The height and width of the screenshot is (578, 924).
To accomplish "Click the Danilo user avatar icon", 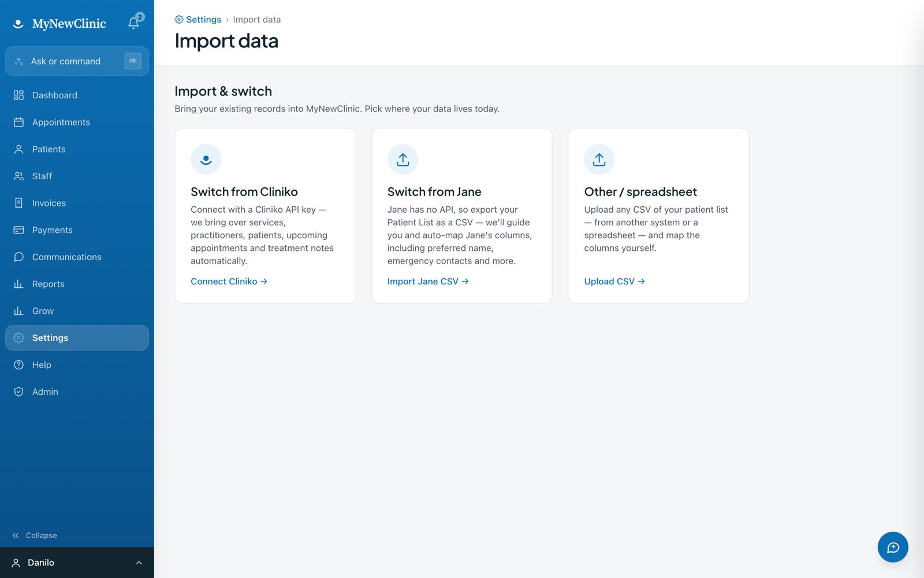I will point(16,562).
